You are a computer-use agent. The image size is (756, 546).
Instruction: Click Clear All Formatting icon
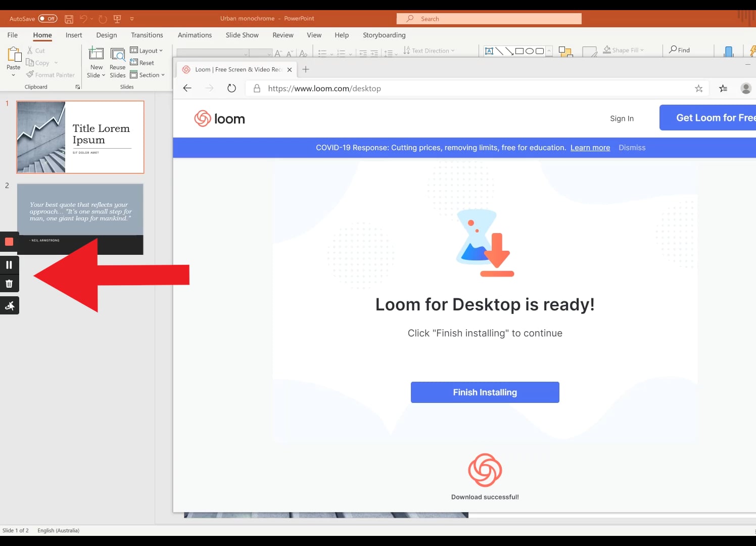pos(303,53)
